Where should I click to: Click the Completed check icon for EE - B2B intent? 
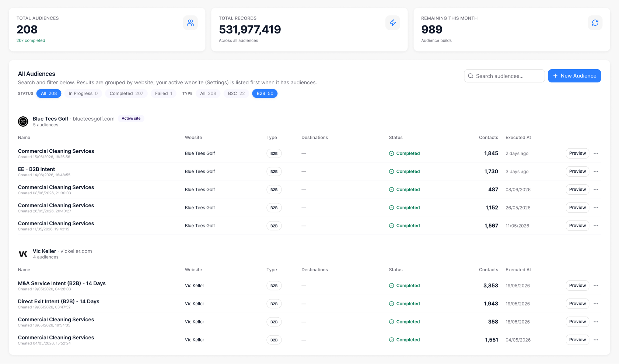point(392,172)
